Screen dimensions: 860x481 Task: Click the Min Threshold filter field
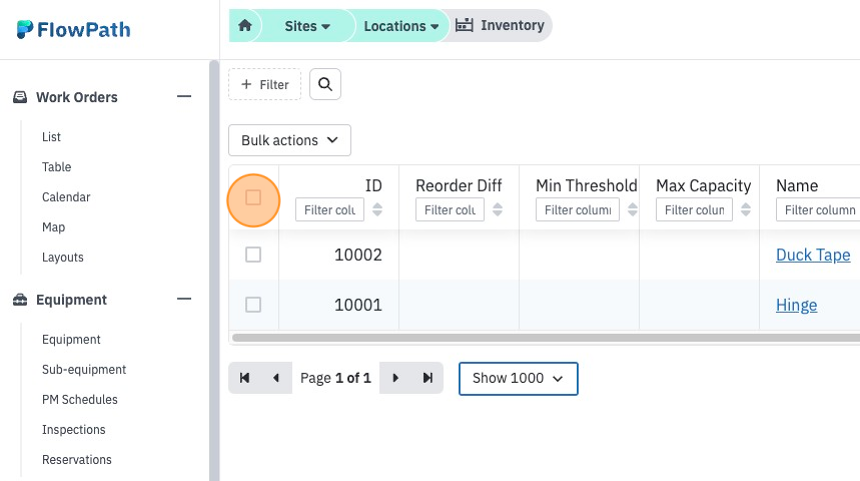[578, 210]
